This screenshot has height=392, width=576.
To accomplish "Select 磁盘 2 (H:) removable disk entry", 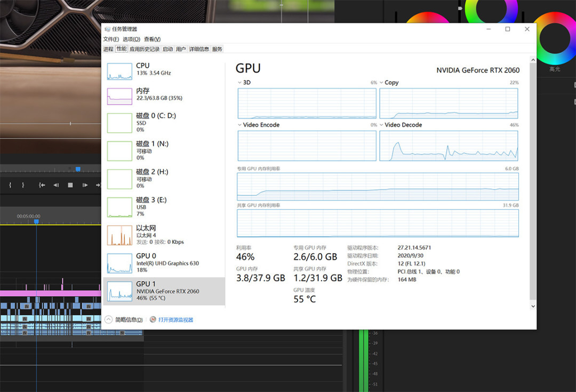I will [164, 179].
